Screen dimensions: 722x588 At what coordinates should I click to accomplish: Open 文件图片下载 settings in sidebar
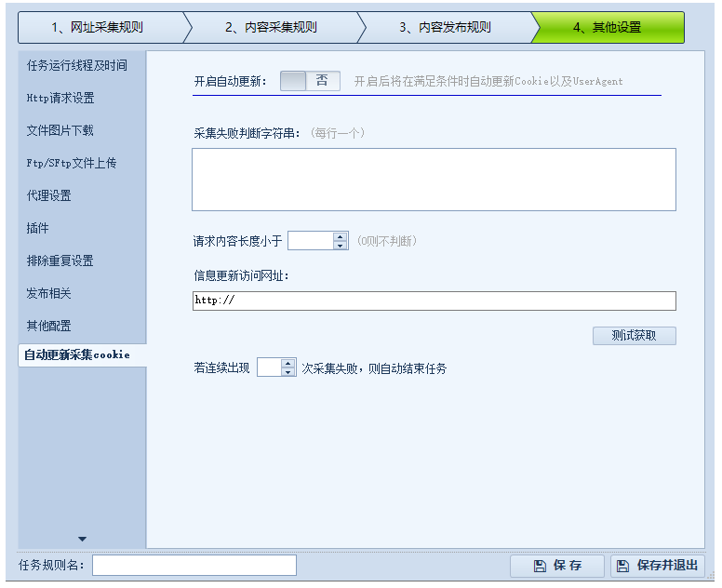click(x=60, y=130)
